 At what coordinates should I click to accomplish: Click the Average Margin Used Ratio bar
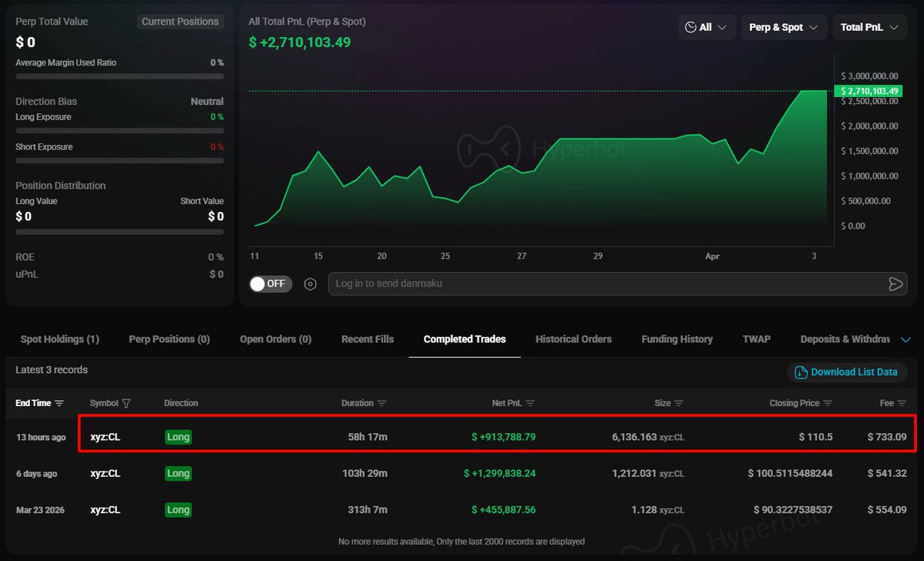tap(119, 76)
